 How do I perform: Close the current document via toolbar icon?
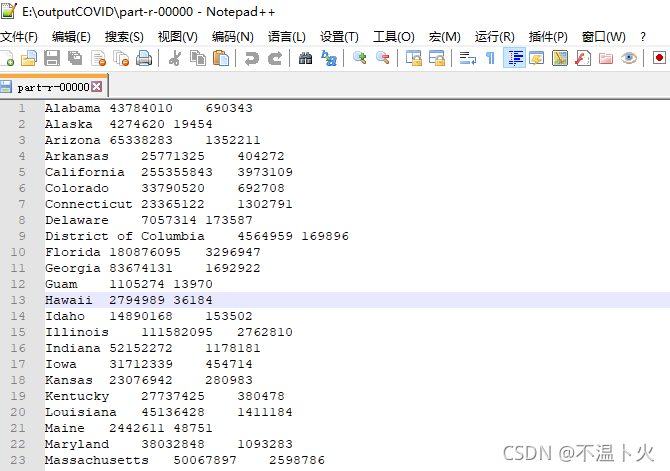tap(98, 59)
